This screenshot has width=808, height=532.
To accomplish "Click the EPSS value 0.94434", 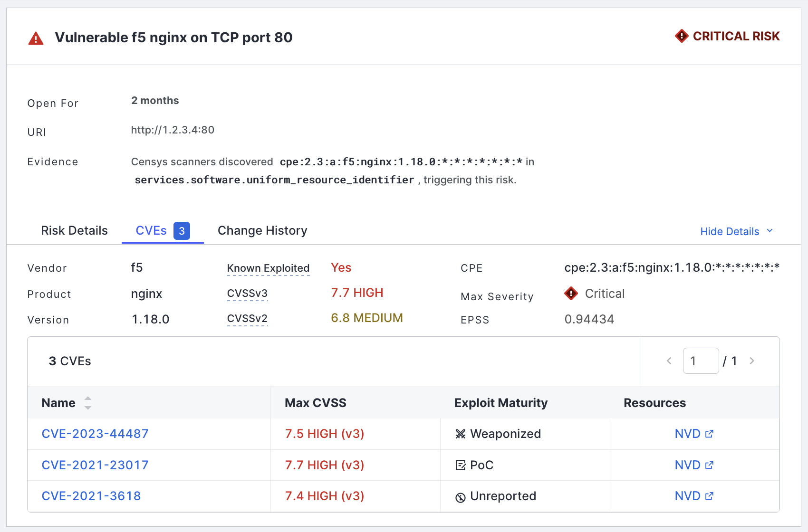I will [589, 319].
